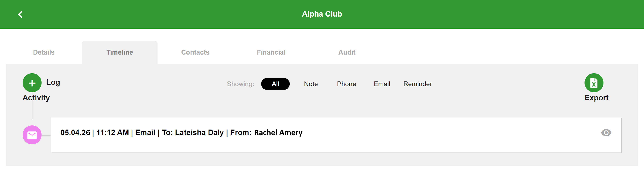Click the Excel export icon
Screen dimensions: 644x171
(x=594, y=83)
